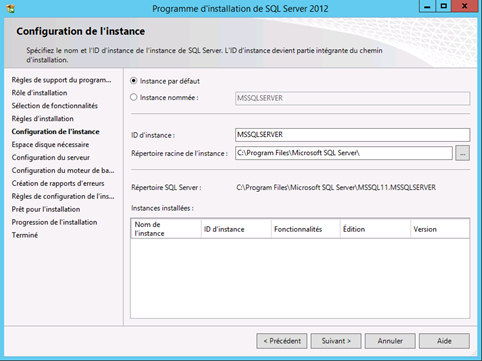
Task: Select Création de rapports d'erreurs step
Action: coord(58,183)
